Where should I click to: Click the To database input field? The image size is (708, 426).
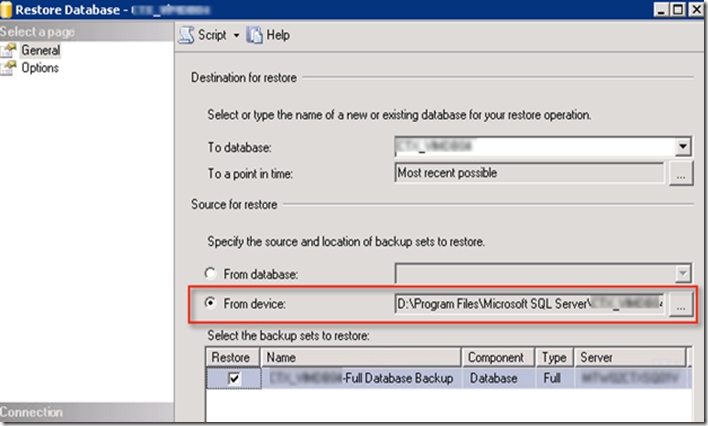pyautogui.click(x=535, y=146)
